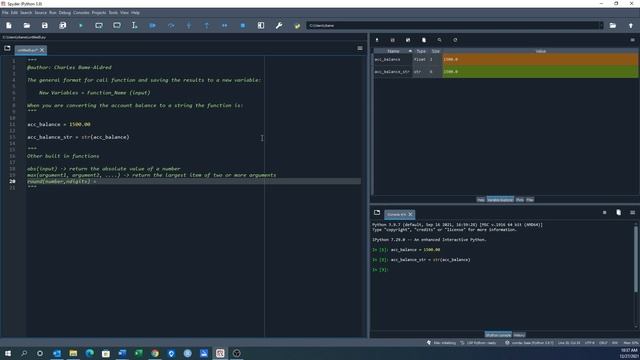Click the working directory path field
The width and height of the screenshot is (640, 360).
tap(452, 25)
